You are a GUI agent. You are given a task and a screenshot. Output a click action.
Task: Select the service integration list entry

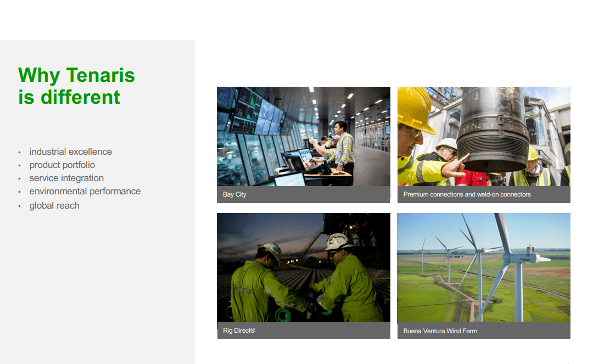click(66, 178)
